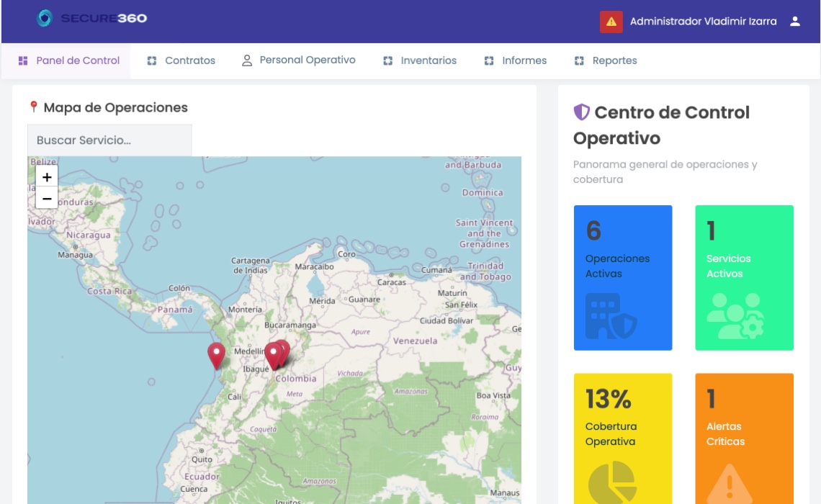821x504 pixels.
Task: Click the Quito label on the map
Action: click(x=202, y=459)
